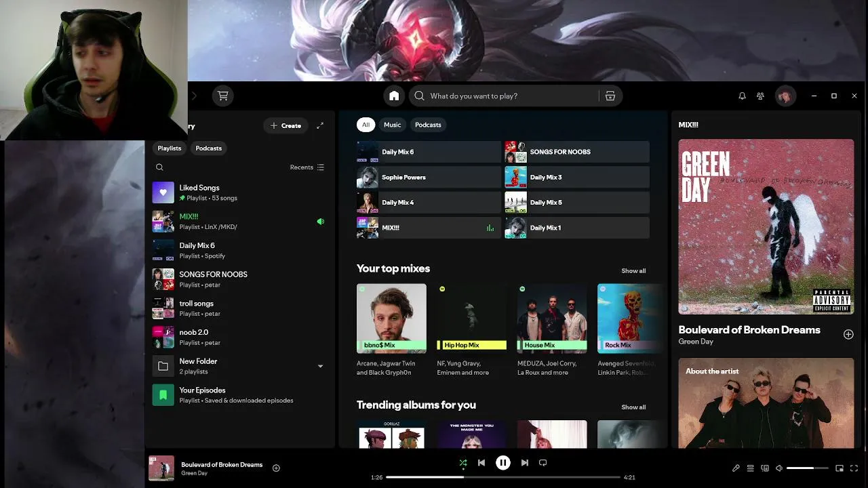Toggle repeat mode
This screenshot has width=868, height=488.
click(x=542, y=463)
